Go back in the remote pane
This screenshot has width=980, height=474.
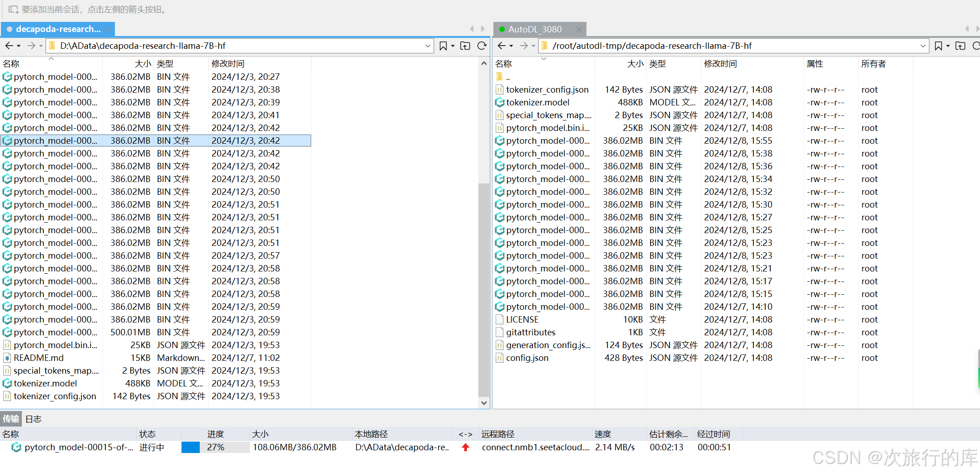click(x=502, y=46)
